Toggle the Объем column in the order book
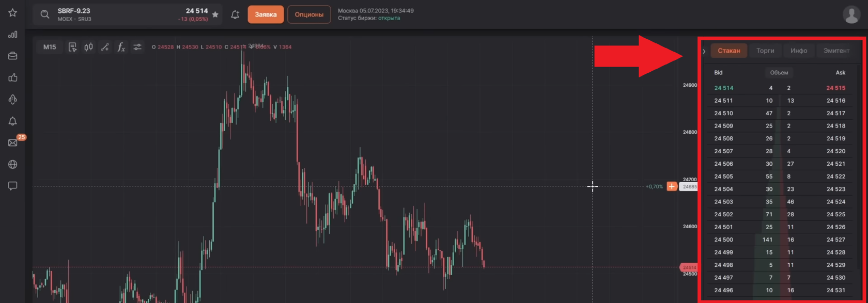Image resolution: width=868 pixels, height=303 pixels. [779, 73]
